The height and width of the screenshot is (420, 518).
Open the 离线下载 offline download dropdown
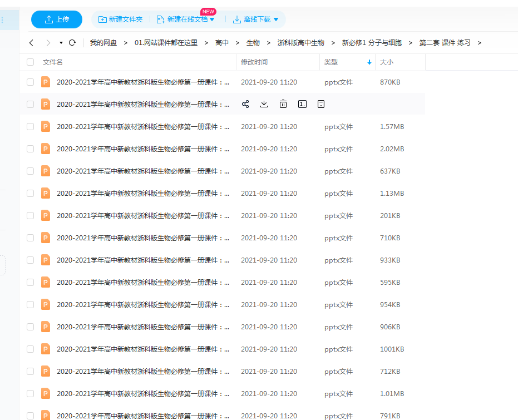(x=255, y=19)
